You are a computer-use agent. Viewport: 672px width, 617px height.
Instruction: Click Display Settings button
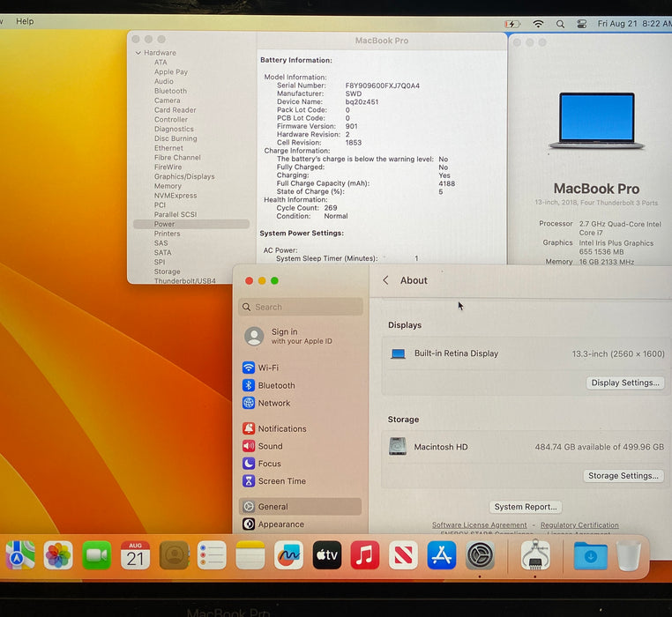point(625,383)
